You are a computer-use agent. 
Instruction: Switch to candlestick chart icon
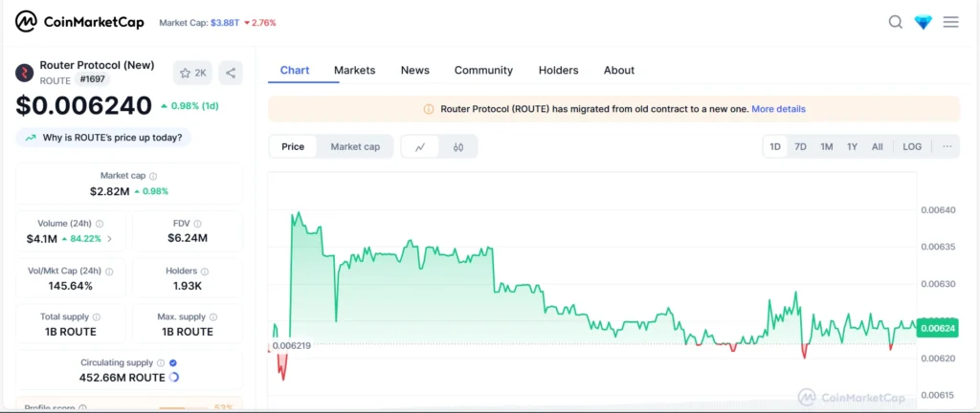(458, 147)
